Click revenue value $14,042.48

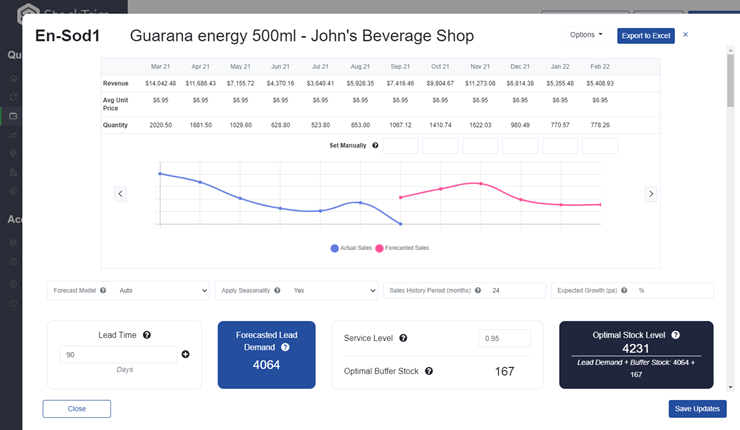point(160,84)
